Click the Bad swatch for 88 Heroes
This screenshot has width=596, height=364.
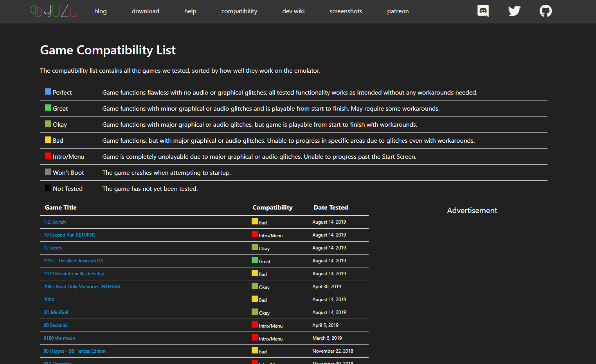click(x=255, y=350)
